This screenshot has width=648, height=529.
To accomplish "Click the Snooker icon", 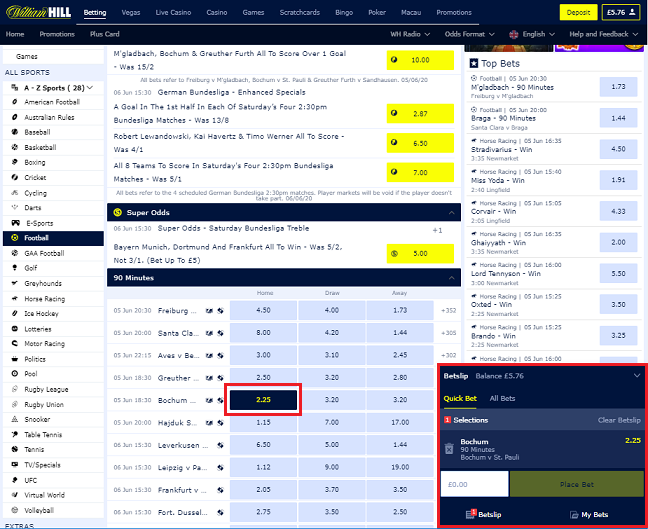I will click(x=15, y=419).
